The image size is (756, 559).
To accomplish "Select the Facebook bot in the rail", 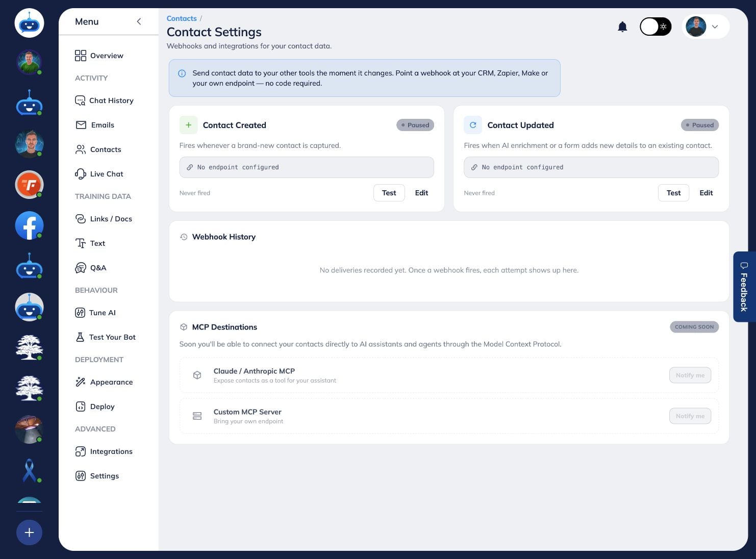I will tap(29, 225).
